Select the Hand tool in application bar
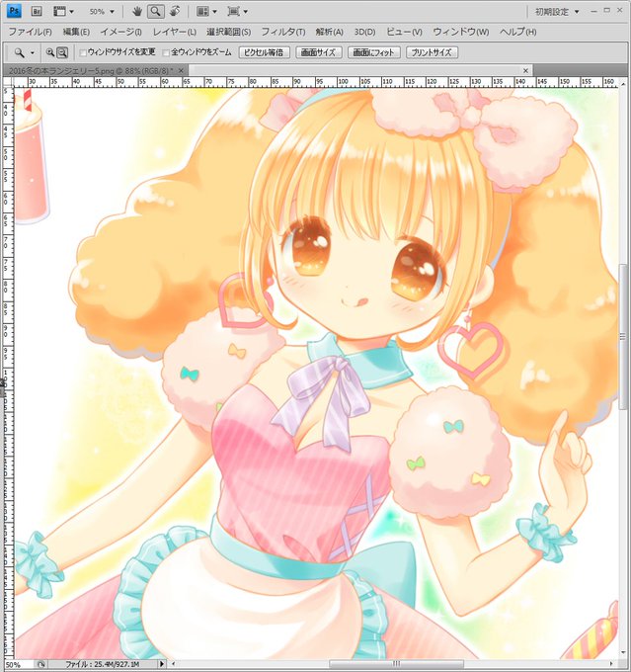Image resolution: width=631 pixels, height=672 pixels. coord(137,12)
